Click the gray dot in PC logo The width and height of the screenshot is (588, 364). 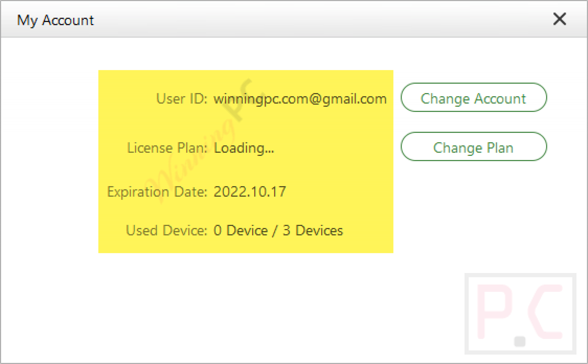tap(520, 342)
